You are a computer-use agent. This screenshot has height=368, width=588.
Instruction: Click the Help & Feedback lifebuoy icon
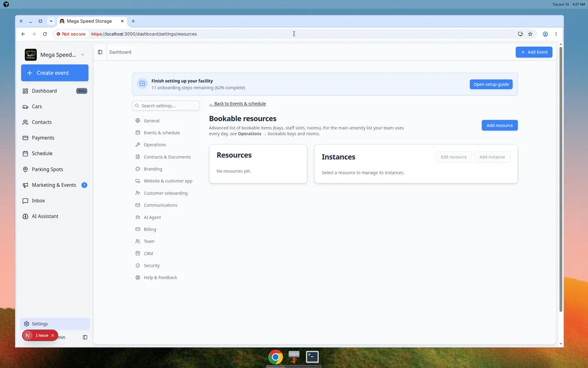tap(138, 277)
